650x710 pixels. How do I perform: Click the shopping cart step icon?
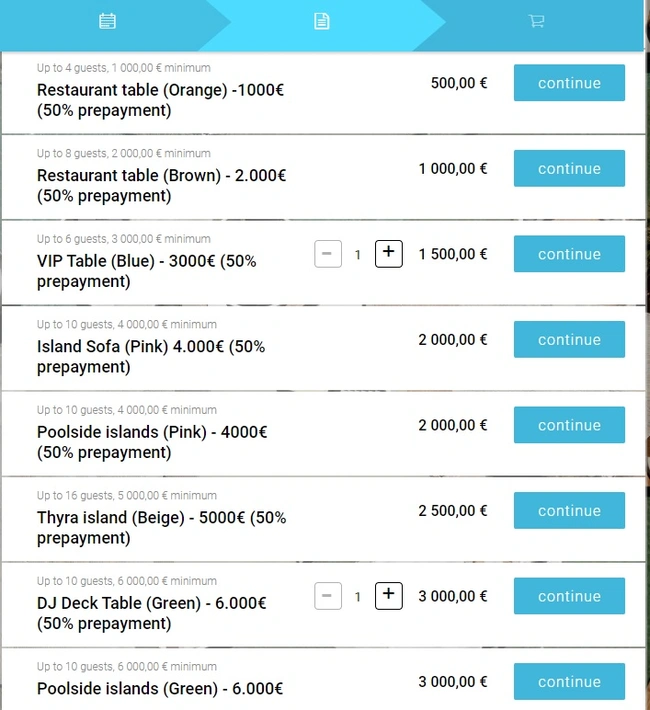tap(536, 21)
